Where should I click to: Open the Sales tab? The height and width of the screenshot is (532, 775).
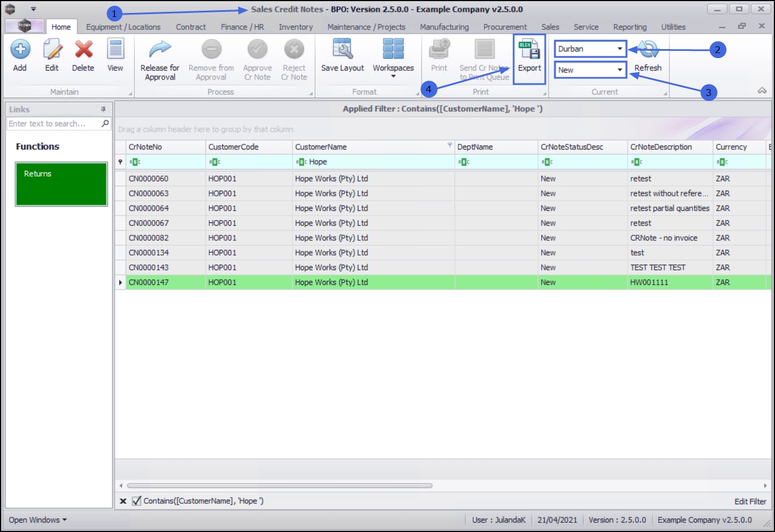550,27
